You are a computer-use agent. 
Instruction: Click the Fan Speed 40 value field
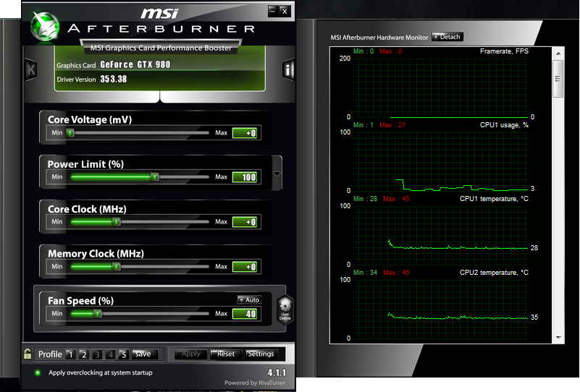click(x=245, y=314)
